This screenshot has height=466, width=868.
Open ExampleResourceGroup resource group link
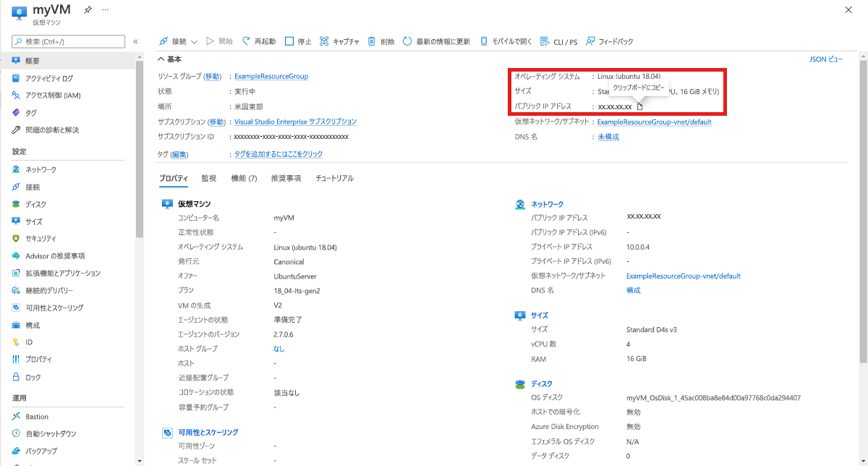[x=271, y=76]
